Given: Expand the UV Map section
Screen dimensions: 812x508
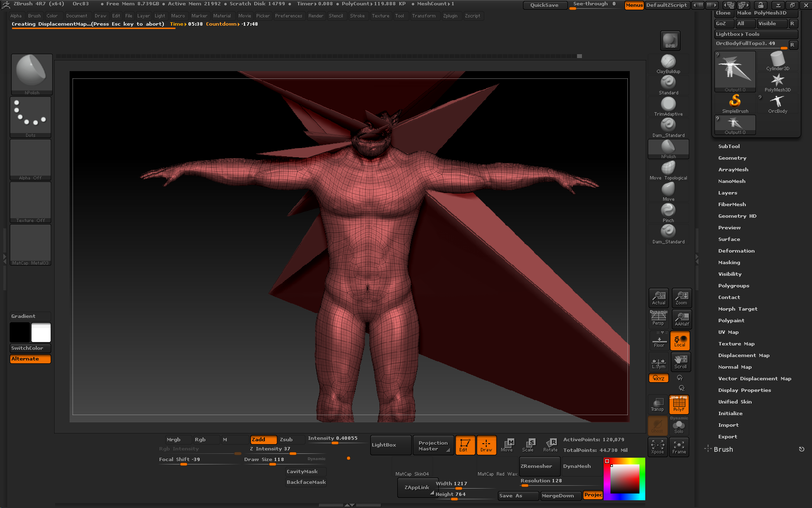Looking at the screenshot, I should (728, 332).
